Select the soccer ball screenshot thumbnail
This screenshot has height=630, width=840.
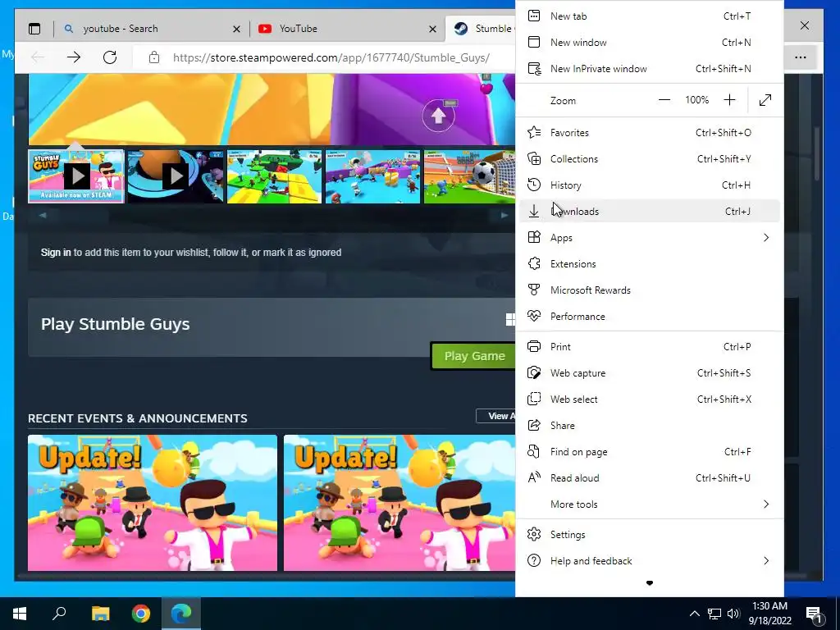[469, 176]
